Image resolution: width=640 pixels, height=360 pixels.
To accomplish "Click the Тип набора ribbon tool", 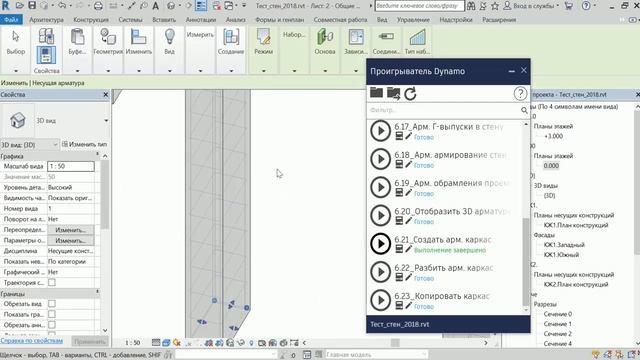I will click(417, 42).
